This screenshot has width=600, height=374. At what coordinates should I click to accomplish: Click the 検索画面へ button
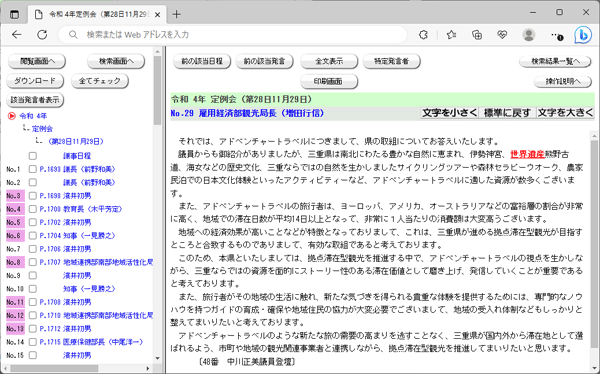(116, 61)
